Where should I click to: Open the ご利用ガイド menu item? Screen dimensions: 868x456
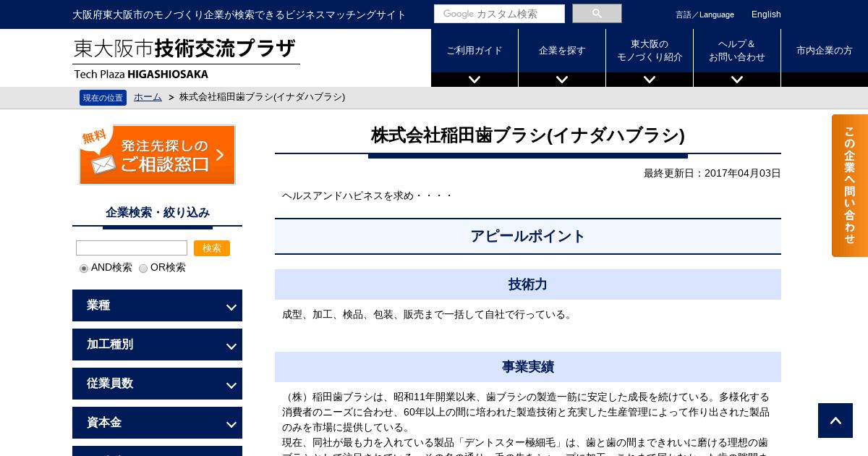tap(475, 51)
